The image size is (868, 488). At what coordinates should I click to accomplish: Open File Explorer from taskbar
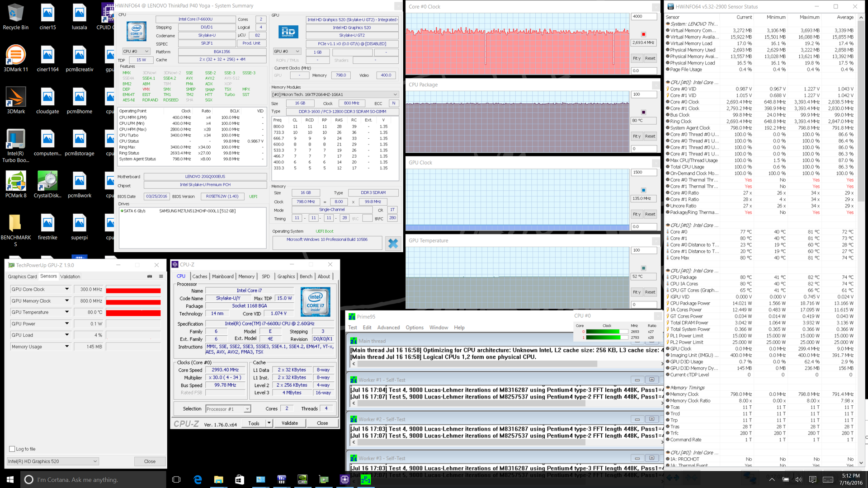pyautogui.click(x=218, y=479)
